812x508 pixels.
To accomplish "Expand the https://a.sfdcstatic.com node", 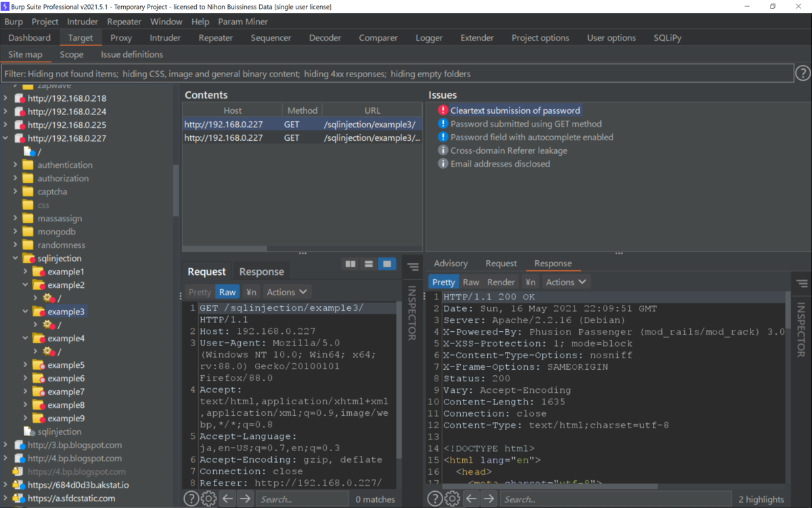I will [x=5, y=499].
